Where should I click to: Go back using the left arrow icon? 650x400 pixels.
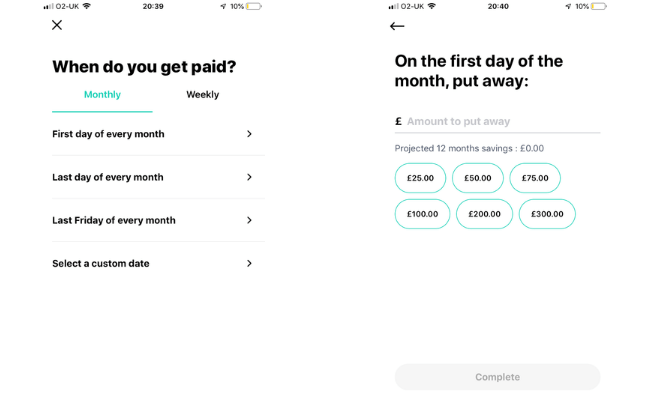coord(397,26)
